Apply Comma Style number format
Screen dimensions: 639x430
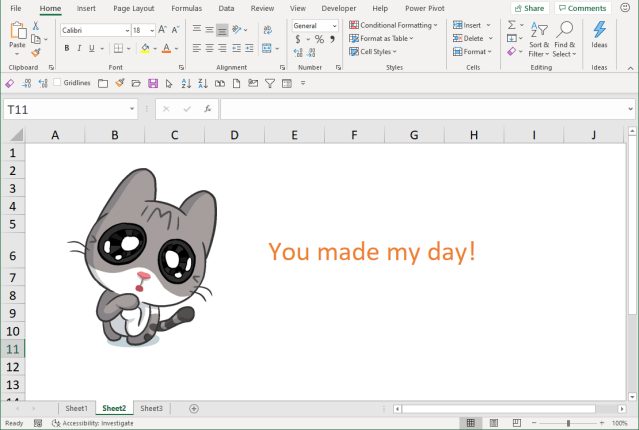pyautogui.click(x=332, y=39)
